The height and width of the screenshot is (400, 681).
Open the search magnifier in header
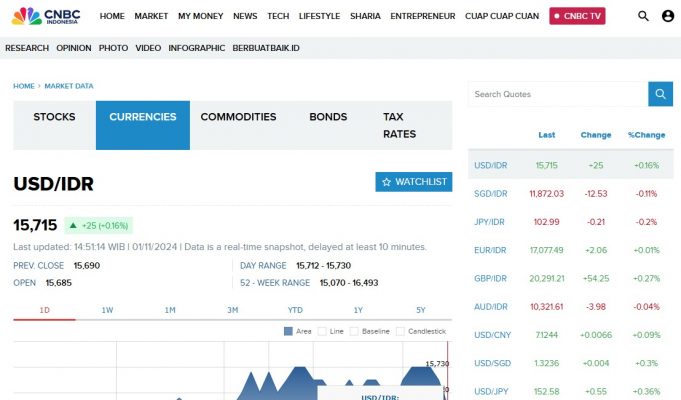point(643,16)
